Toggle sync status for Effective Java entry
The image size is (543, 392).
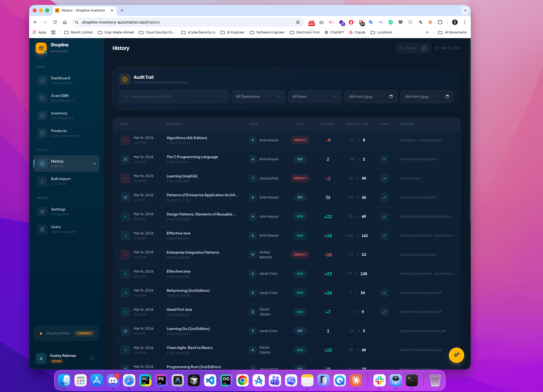(x=384, y=236)
